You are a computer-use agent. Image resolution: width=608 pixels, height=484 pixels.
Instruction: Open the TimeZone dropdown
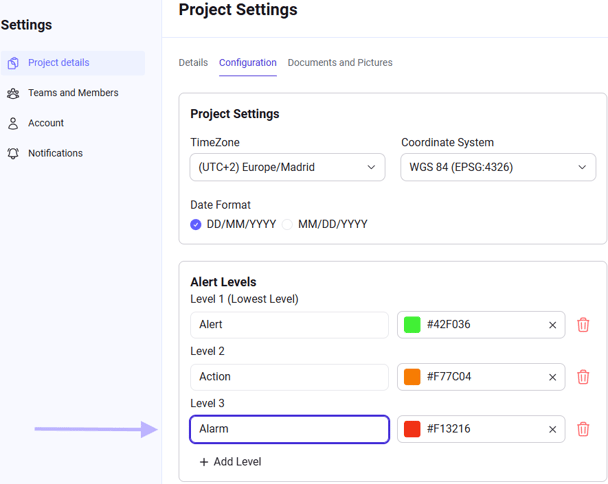pos(287,167)
